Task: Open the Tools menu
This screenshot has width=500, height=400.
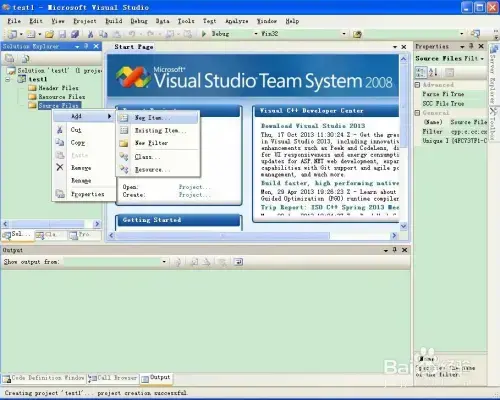Action: tap(186, 21)
